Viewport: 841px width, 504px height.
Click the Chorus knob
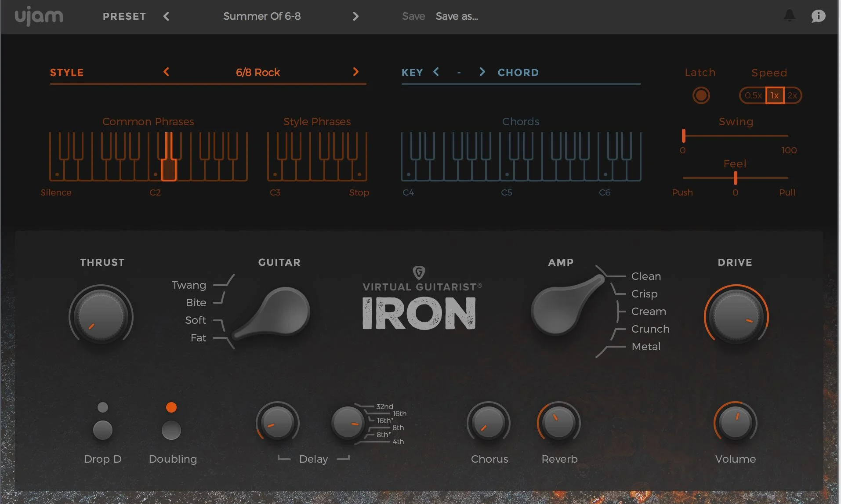click(x=488, y=423)
